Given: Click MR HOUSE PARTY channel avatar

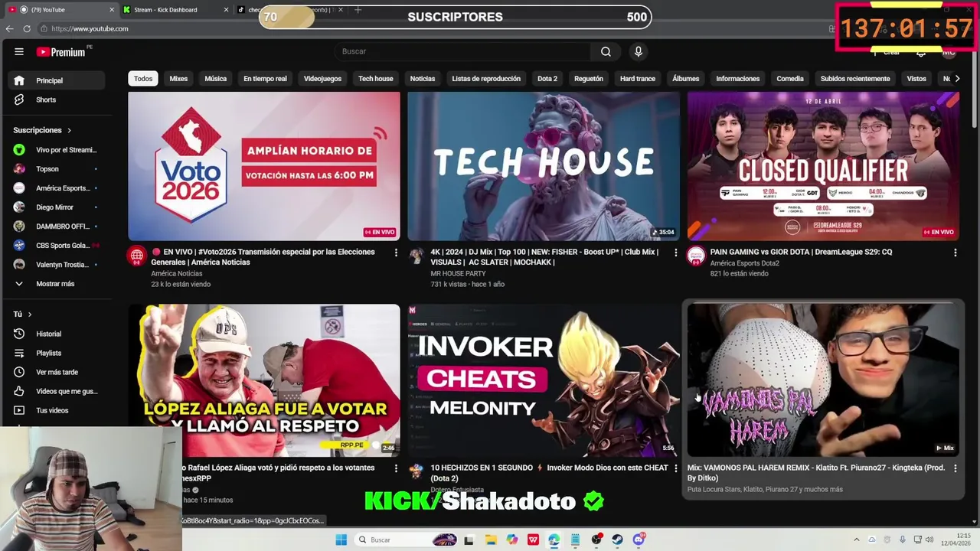Looking at the screenshot, I should (416, 256).
